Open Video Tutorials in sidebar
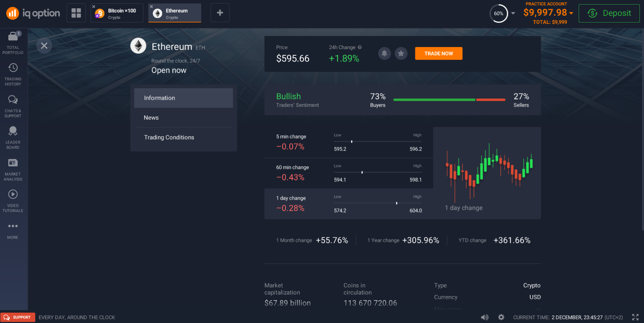 (13, 201)
